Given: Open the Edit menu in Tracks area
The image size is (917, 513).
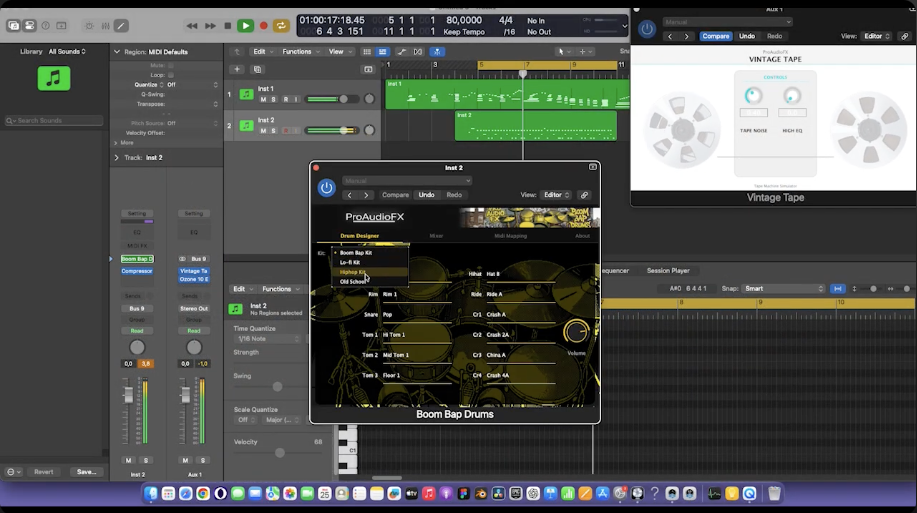Looking at the screenshot, I should click(x=263, y=51).
